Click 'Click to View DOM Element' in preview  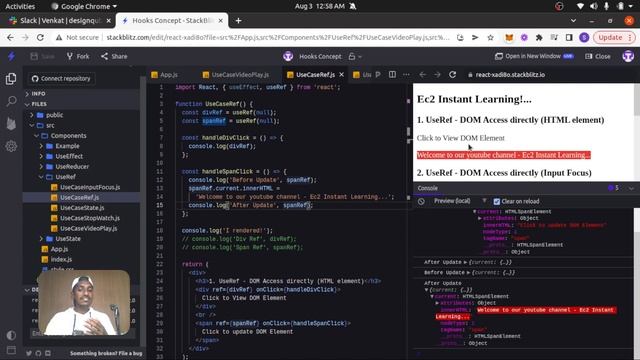[x=460, y=138]
